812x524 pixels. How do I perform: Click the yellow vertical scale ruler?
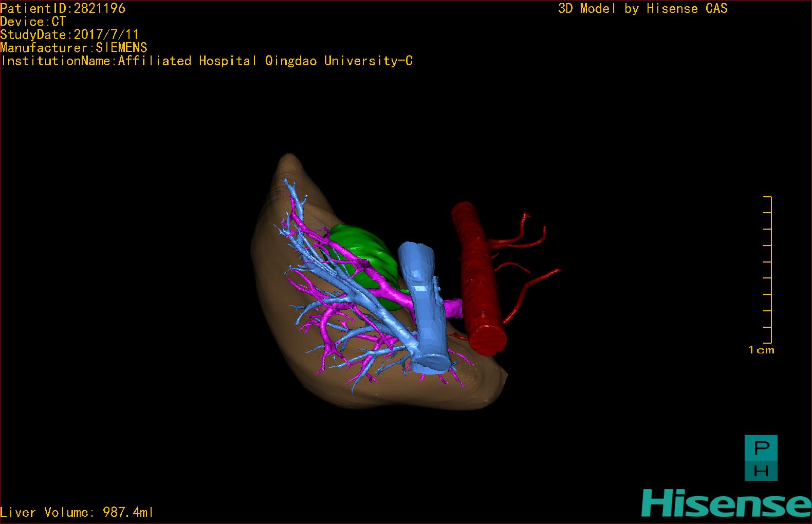click(769, 270)
